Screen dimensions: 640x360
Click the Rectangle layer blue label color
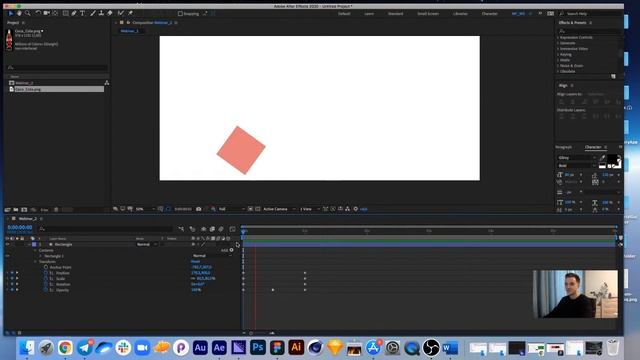point(34,244)
